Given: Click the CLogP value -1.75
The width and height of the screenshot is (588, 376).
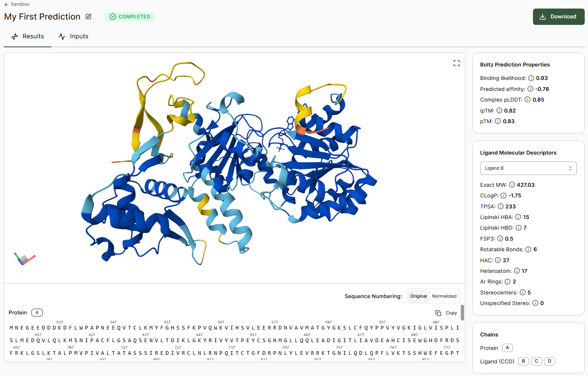Looking at the screenshot, I should (515, 196).
